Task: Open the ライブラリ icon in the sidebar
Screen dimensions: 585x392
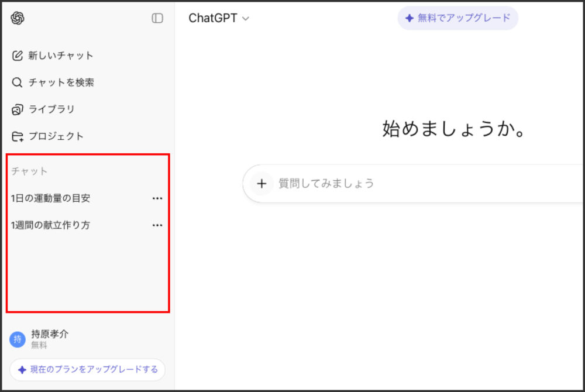Action: (x=17, y=109)
